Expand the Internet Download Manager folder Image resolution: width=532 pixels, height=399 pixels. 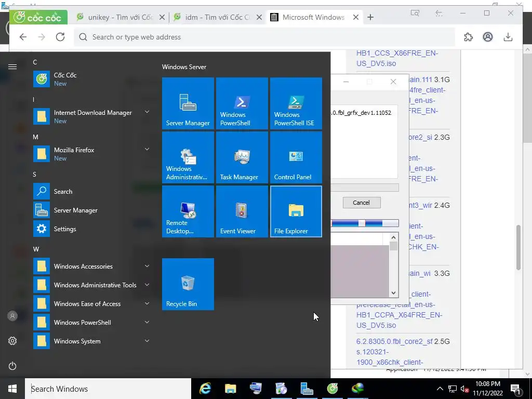147,112
